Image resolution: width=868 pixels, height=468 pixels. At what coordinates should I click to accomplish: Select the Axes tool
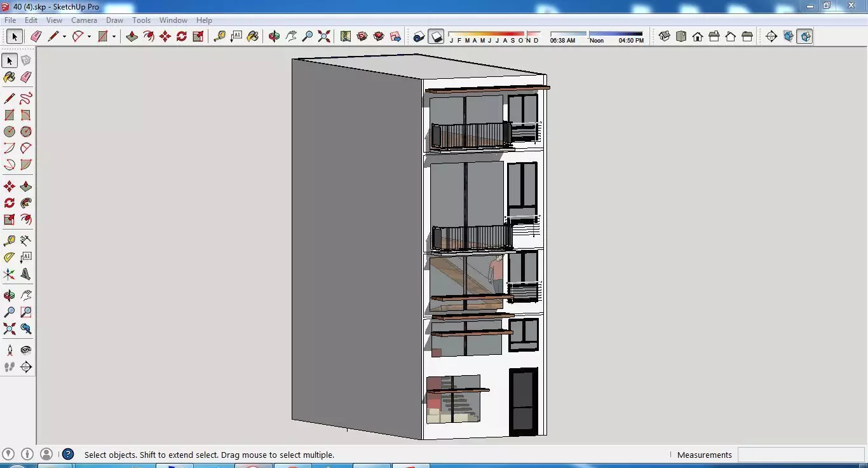pos(10,274)
